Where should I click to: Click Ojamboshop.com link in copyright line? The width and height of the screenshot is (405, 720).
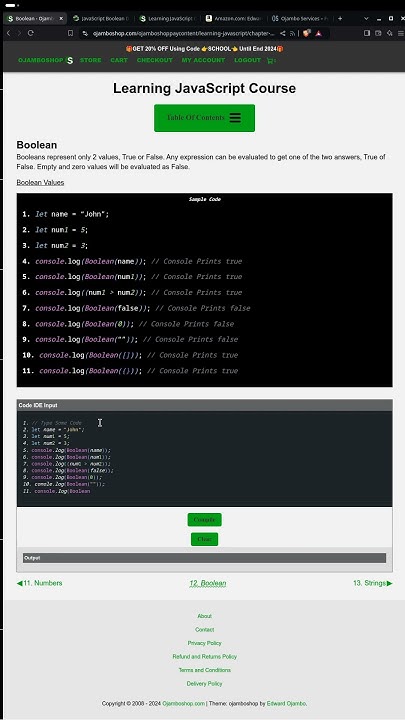[183, 703]
